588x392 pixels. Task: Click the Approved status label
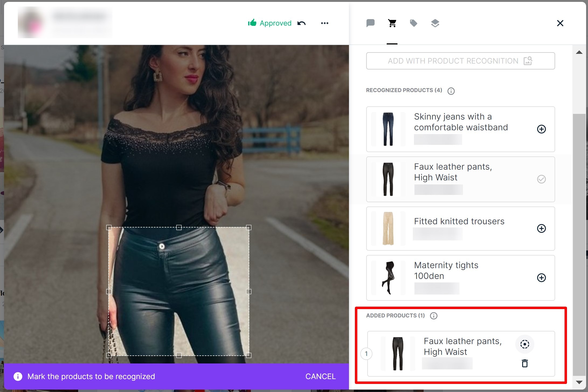coord(275,23)
